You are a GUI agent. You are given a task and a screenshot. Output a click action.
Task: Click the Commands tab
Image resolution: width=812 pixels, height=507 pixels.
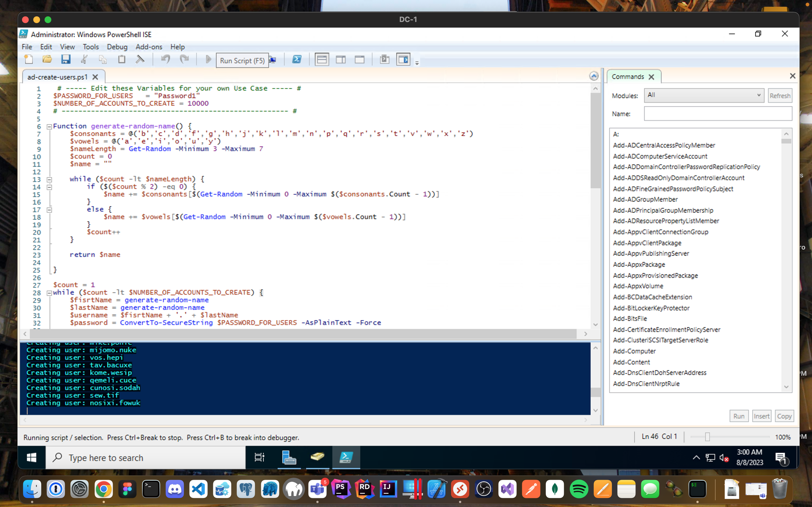[x=628, y=76]
